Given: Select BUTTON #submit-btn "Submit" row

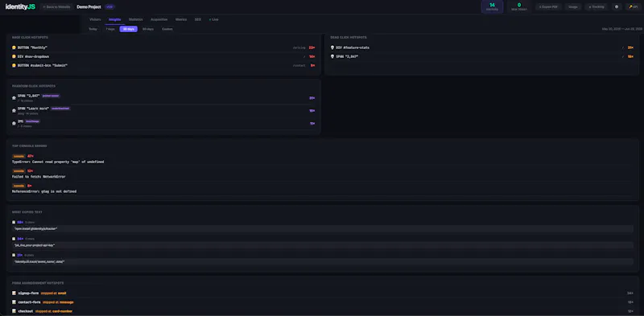Looking at the screenshot, I should point(163,66).
